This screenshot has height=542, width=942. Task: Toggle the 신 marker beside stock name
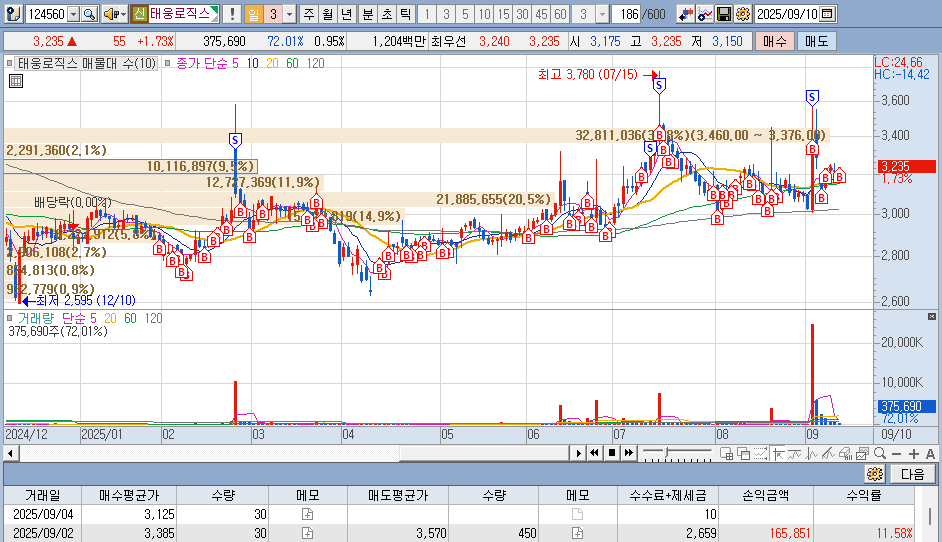139,14
